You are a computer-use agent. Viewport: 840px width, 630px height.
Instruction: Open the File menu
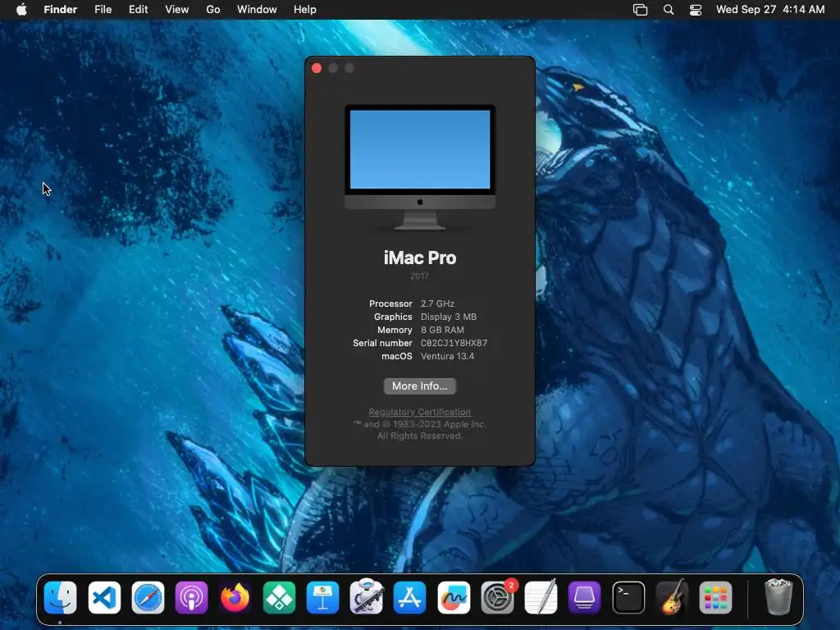pyautogui.click(x=103, y=10)
